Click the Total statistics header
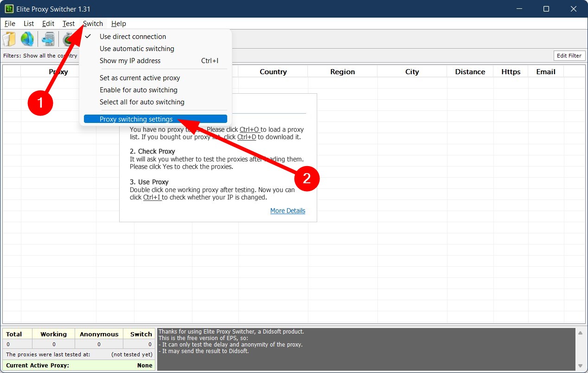Image resolution: width=588 pixels, height=373 pixels. (x=18, y=334)
